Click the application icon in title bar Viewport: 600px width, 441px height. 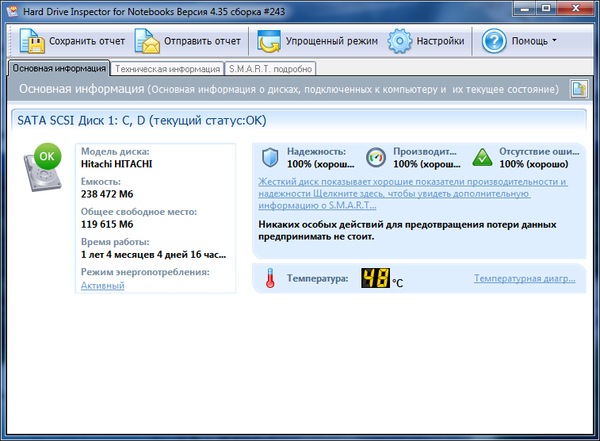[12, 11]
